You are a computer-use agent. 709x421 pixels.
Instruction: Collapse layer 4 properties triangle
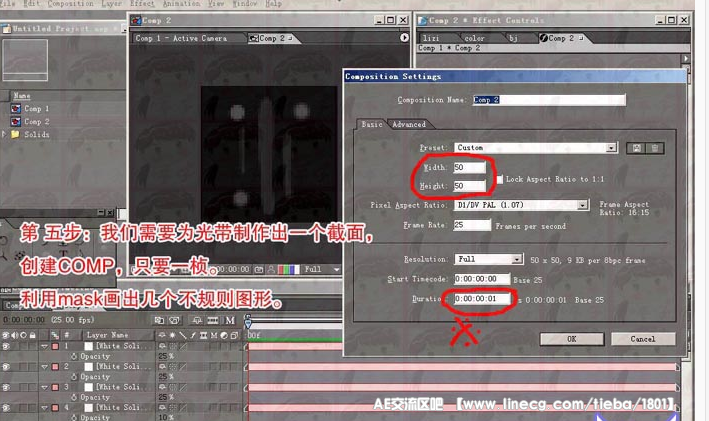(44, 407)
